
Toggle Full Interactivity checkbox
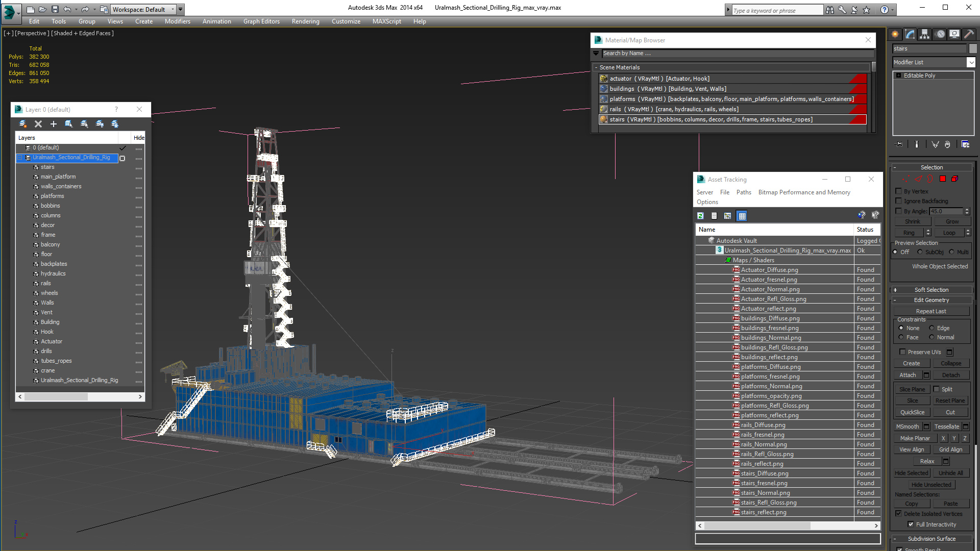(911, 524)
